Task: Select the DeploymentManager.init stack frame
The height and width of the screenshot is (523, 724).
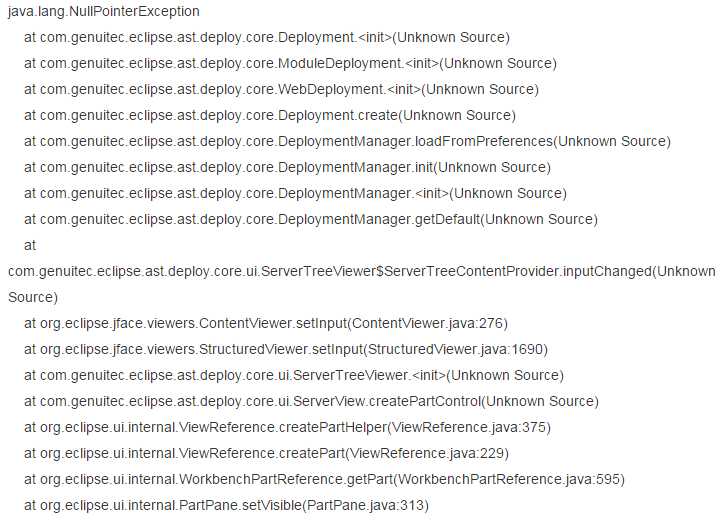Action: point(287,167)
